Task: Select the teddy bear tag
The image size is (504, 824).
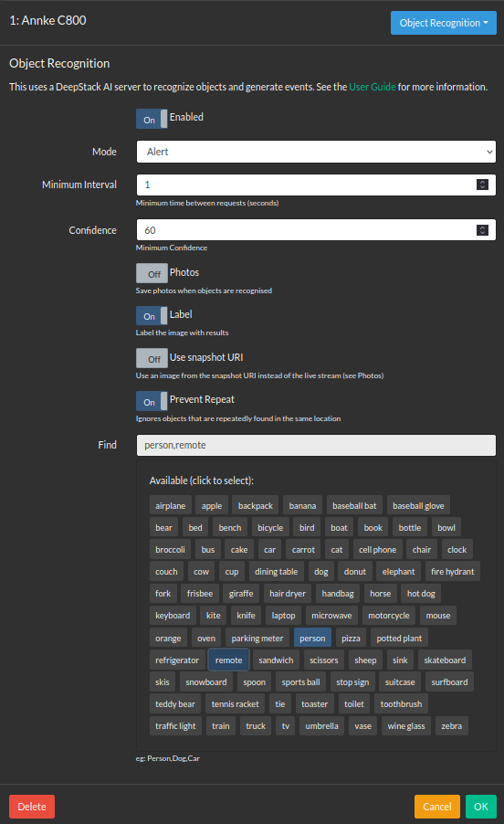Action: (x=175, y=704)
